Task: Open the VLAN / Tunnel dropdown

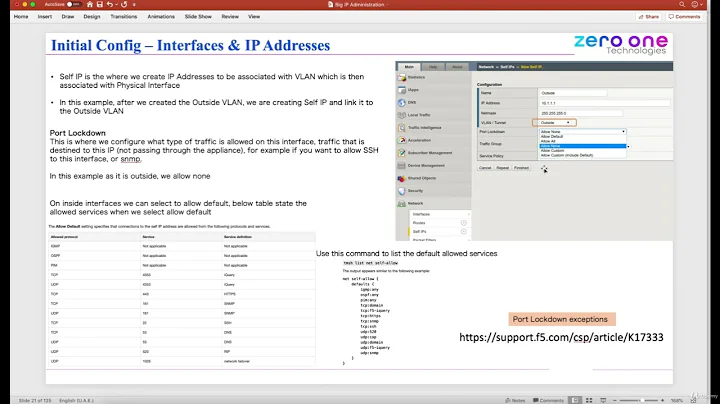Action: 554,123
